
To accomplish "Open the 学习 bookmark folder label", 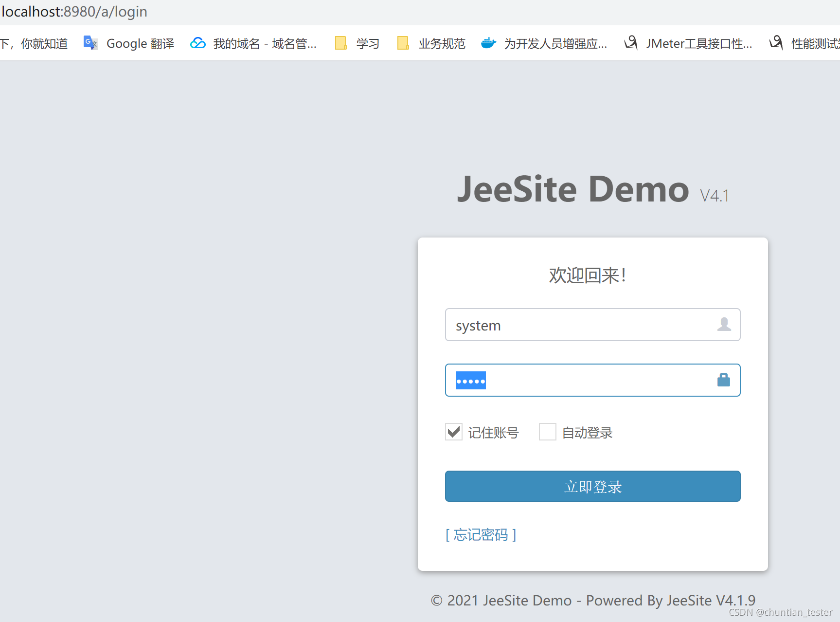I will (x=368, y=44).
